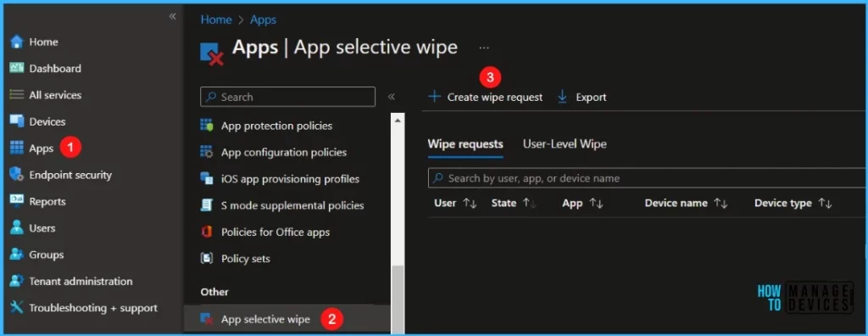Click the submenu Search input field

[x=288, y=97]
